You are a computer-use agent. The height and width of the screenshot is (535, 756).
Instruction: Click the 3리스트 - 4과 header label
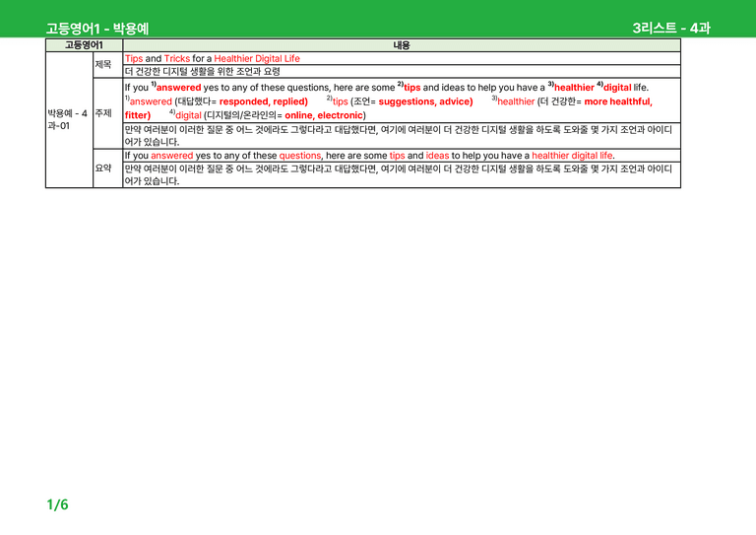click(x=671, y=28)
